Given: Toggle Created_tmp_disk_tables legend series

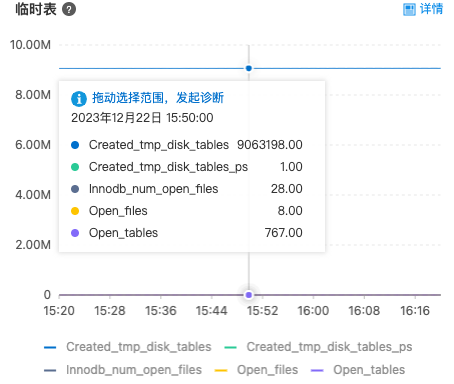Looking at the screenshot, I should pyautogui.click(x=128, y=347).
